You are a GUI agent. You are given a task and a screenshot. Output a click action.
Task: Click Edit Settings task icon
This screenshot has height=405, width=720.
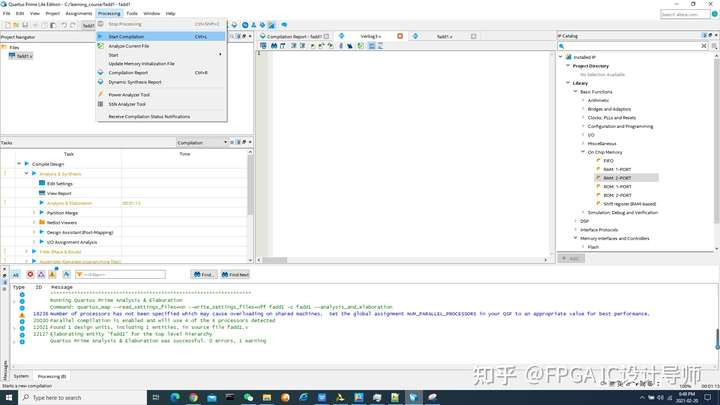tap(42, 183)
